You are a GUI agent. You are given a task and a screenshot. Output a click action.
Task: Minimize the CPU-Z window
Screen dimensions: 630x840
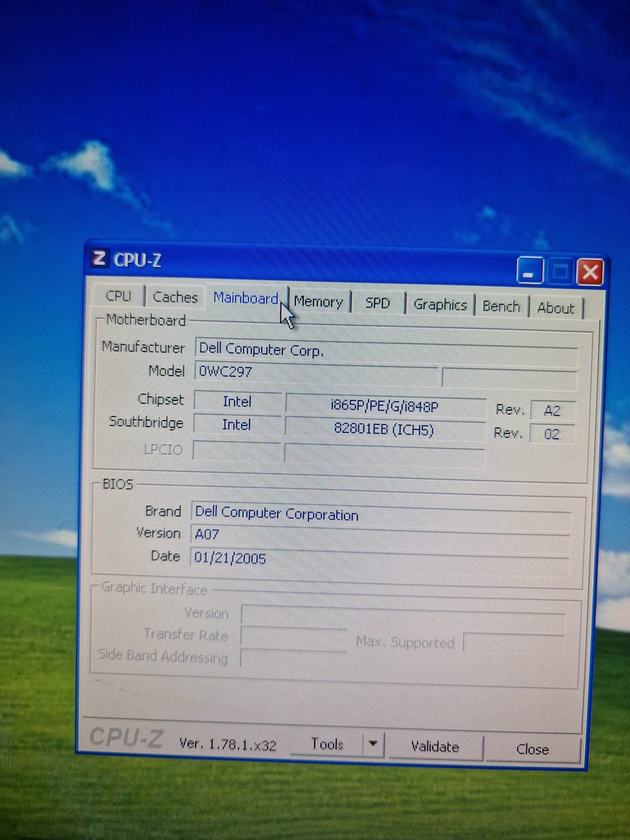tap(529, 270)
